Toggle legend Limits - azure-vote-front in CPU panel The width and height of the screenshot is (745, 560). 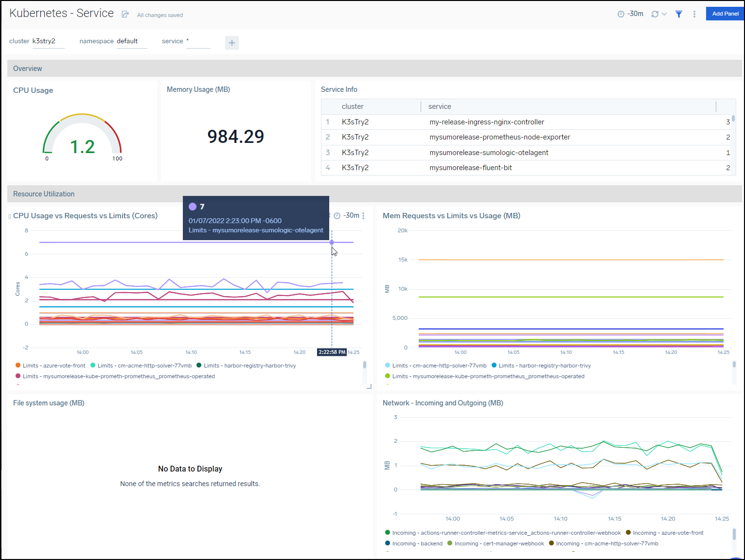click(x=50, y=366)
